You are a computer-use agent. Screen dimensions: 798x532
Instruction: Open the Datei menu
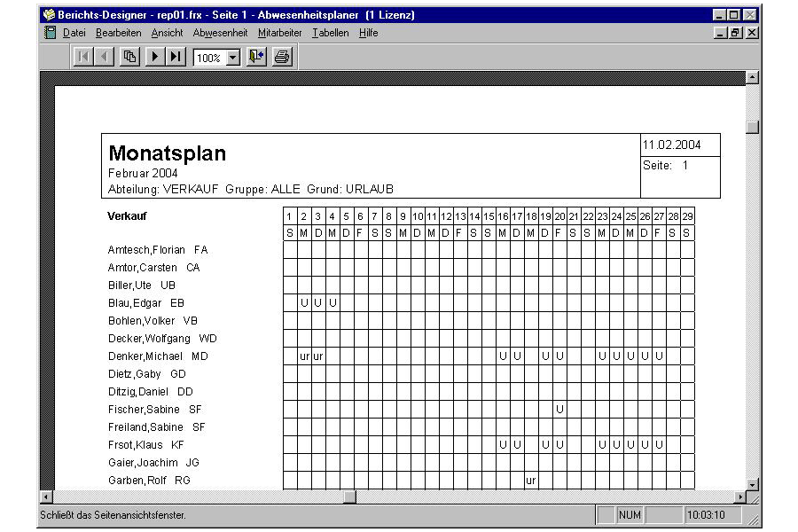(74, 33)
